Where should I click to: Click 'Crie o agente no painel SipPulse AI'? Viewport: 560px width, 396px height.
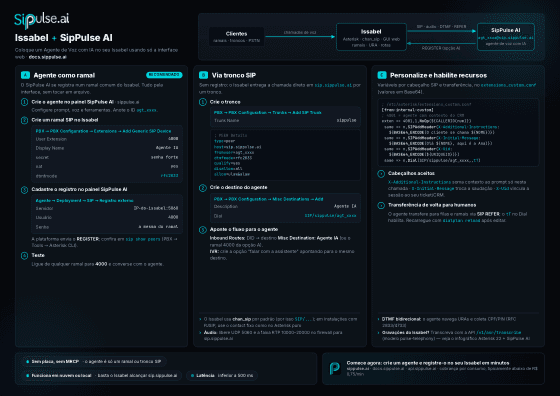pos(72,102)
